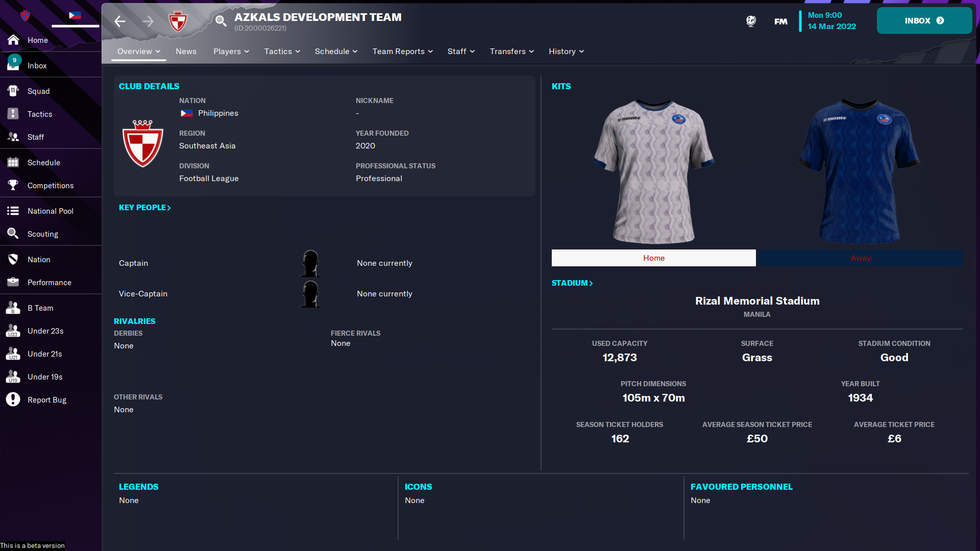Click the £50 average season ticket price

757,439
